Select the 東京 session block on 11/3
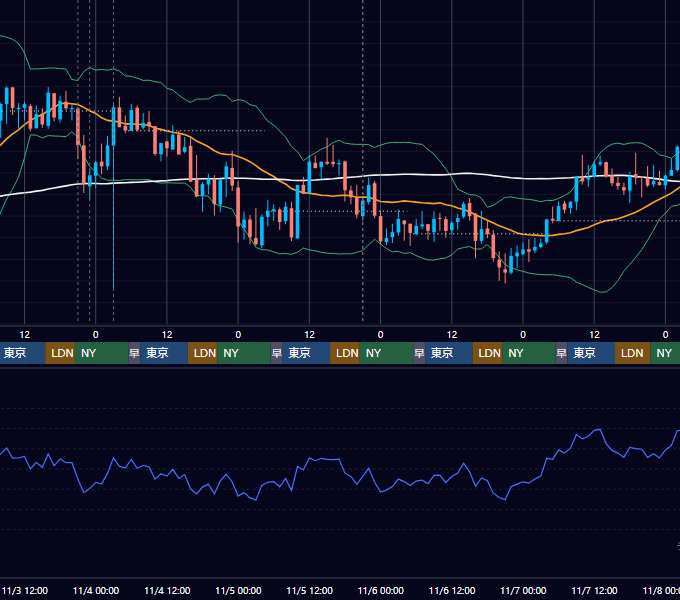The width and height of the screenshot is (680, 600). (x=22, y=353)
